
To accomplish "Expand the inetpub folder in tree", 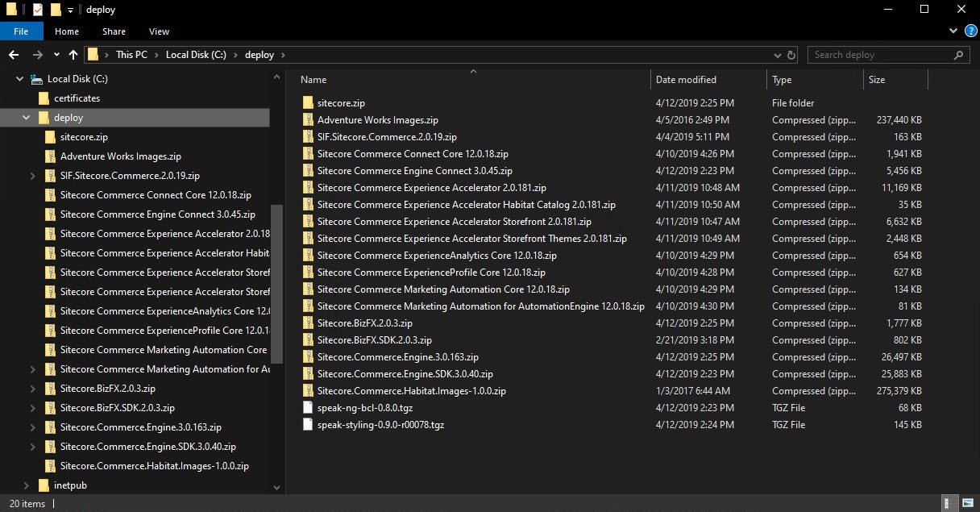I will tap(27, 485).
